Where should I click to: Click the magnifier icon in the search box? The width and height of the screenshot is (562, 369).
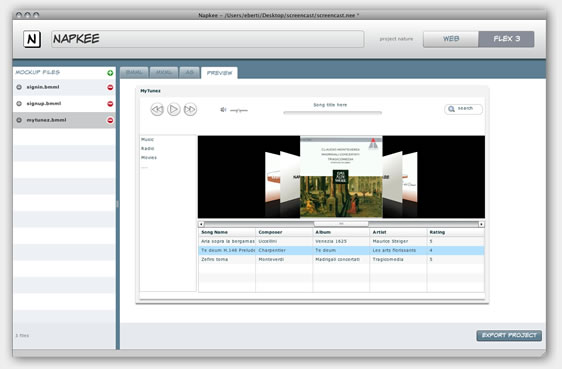coord(451,109)
